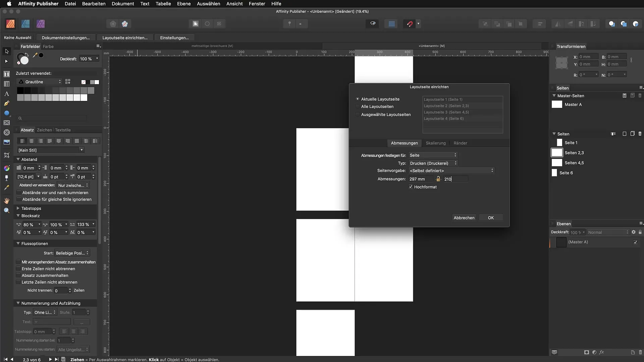
Task: Select the Crop tool
Action: [x=6, y=155]
